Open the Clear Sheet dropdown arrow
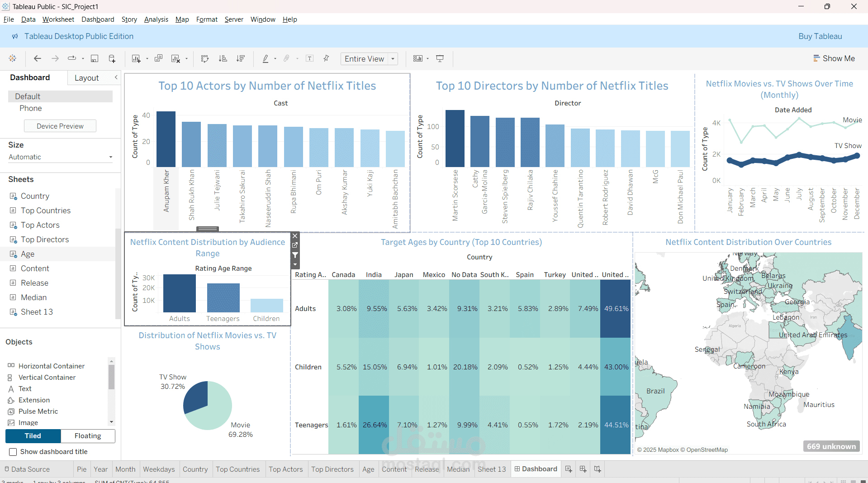This screenshot has height=483, width=868. (x=186, y=59)
